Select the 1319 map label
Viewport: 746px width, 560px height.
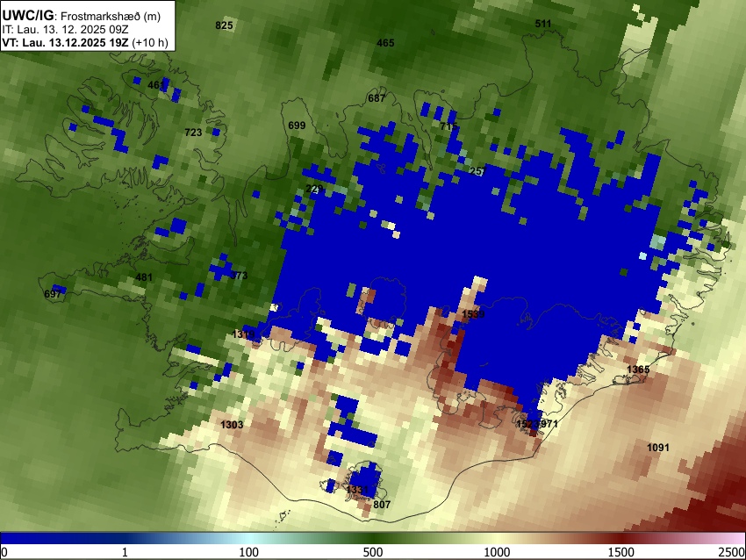(244, 334)
